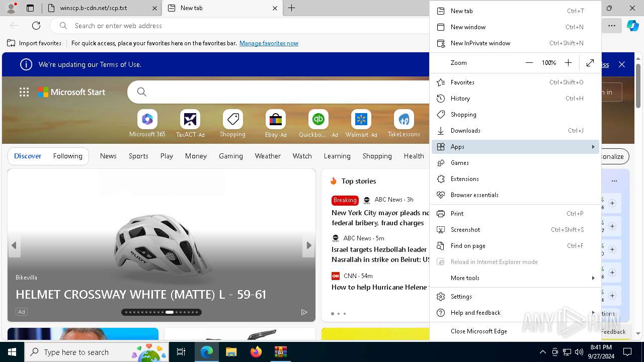Open Favorites from the menu

pos(515,82)
